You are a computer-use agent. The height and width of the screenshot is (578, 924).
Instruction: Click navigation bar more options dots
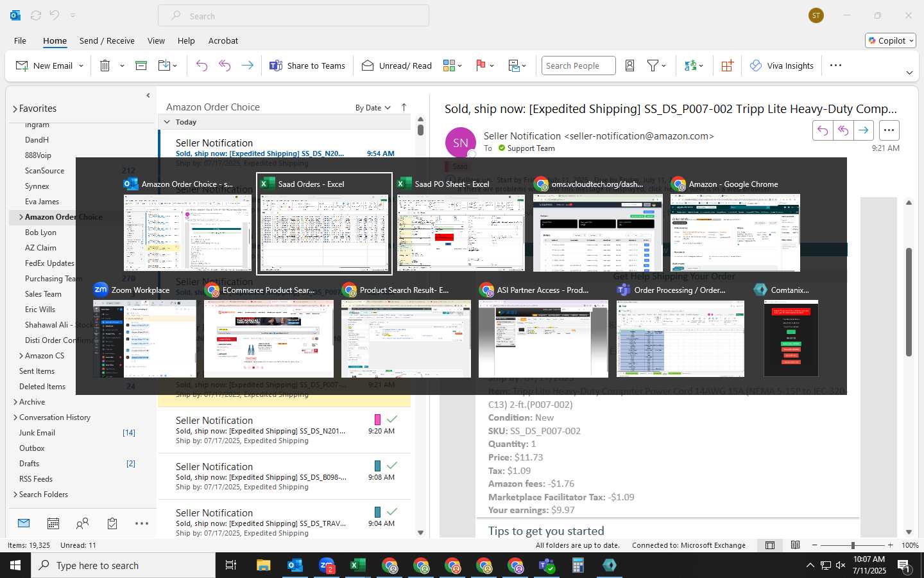tap(142, 523)
